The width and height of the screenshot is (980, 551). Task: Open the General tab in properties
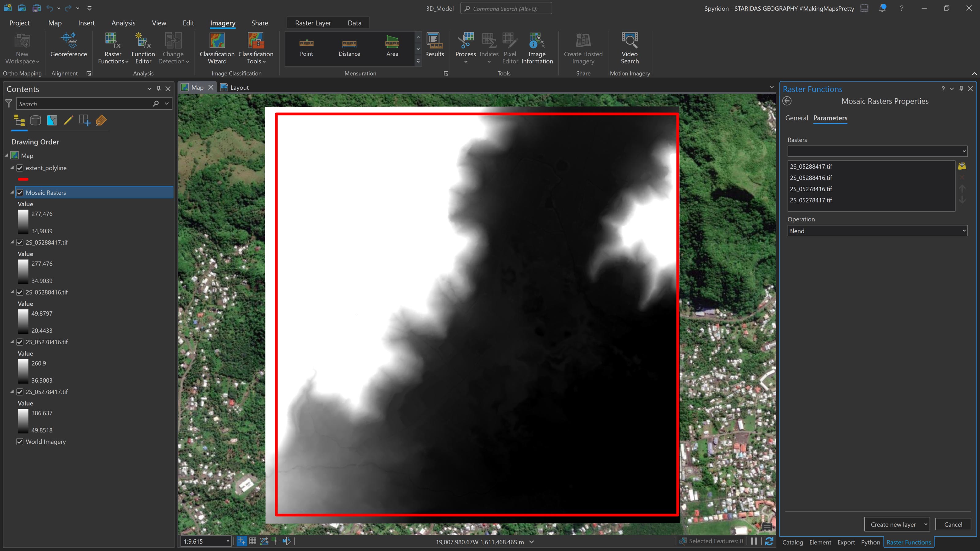point(796,118)
